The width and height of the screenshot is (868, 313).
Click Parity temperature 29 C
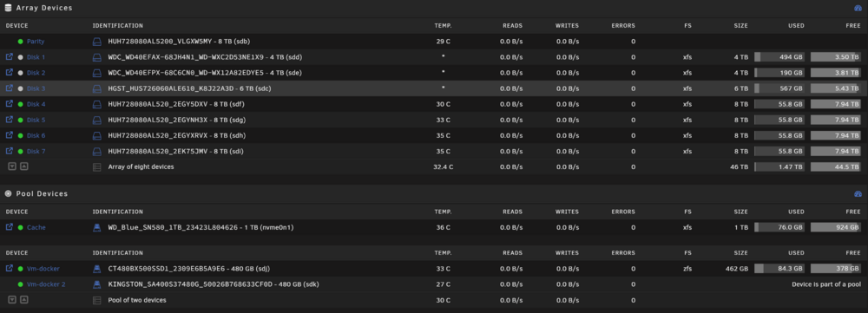(x=443, y=42)
